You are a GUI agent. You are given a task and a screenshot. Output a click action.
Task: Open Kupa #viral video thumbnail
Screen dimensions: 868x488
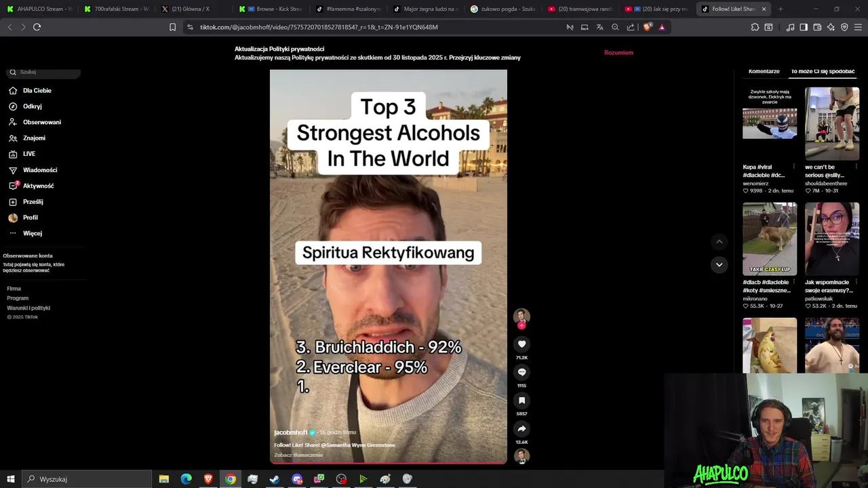coord(770,123)
